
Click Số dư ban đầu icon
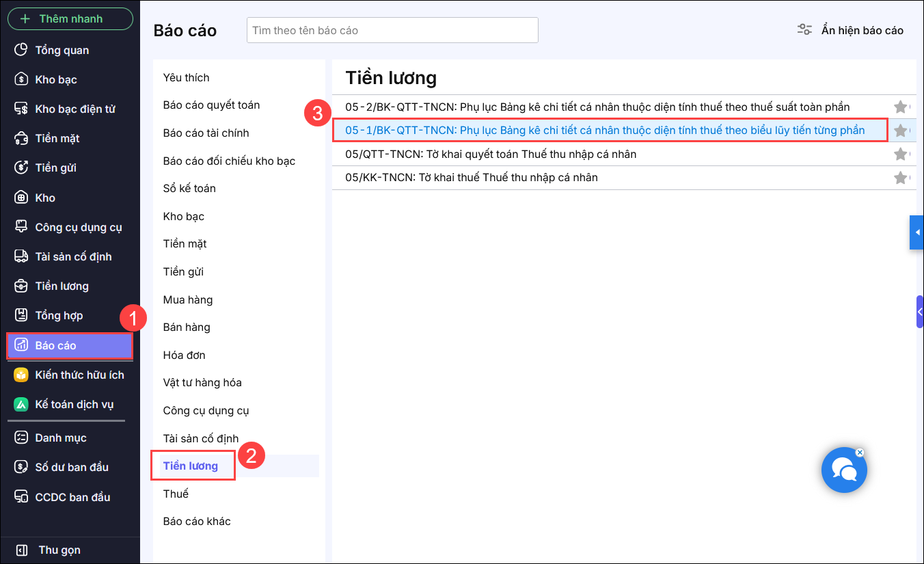point(22,467)
